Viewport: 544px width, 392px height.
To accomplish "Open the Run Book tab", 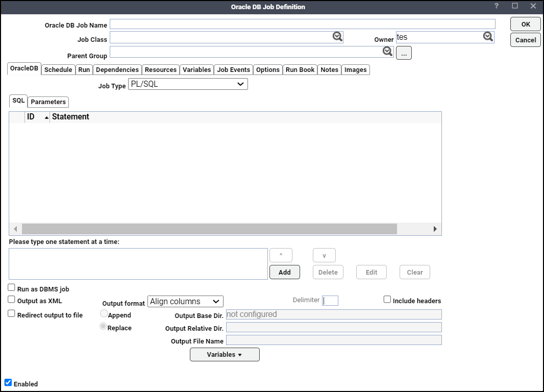I will point(300,70).
